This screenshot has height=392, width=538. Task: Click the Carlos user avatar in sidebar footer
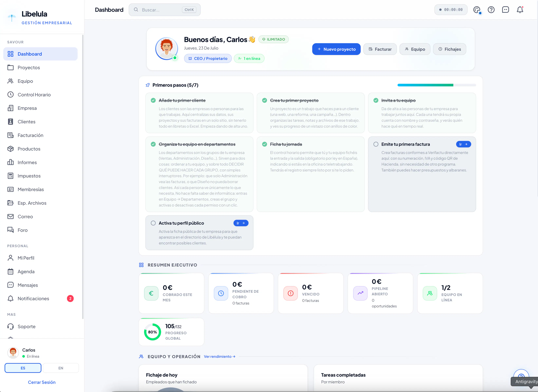13,353
